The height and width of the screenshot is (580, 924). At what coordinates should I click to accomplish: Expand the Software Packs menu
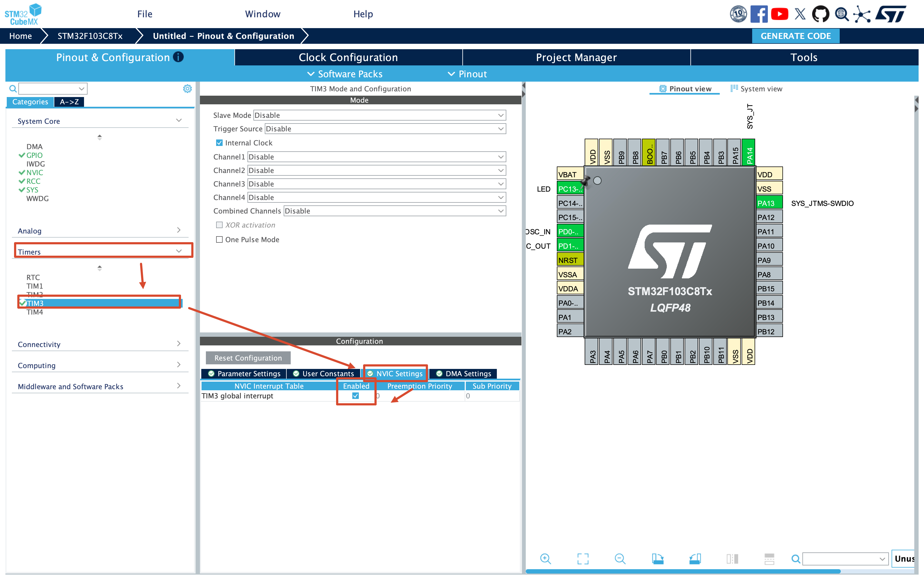(x=345, y=74)
